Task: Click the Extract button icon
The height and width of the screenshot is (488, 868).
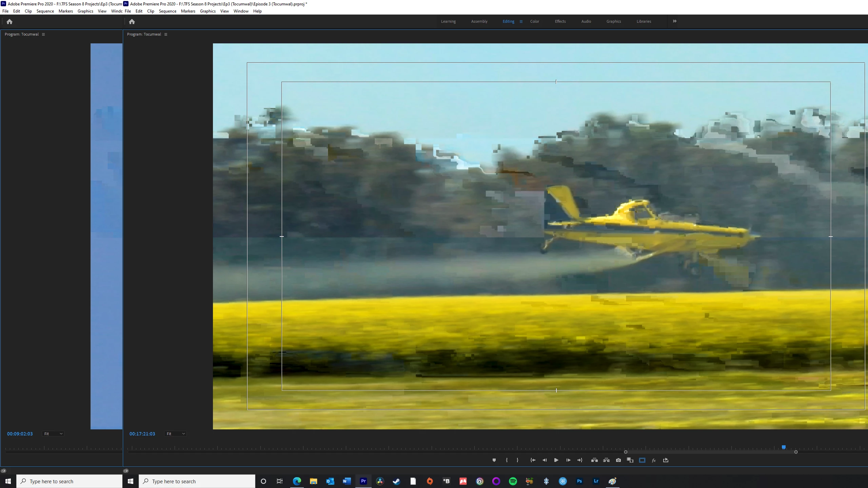Action: [606, 460]
